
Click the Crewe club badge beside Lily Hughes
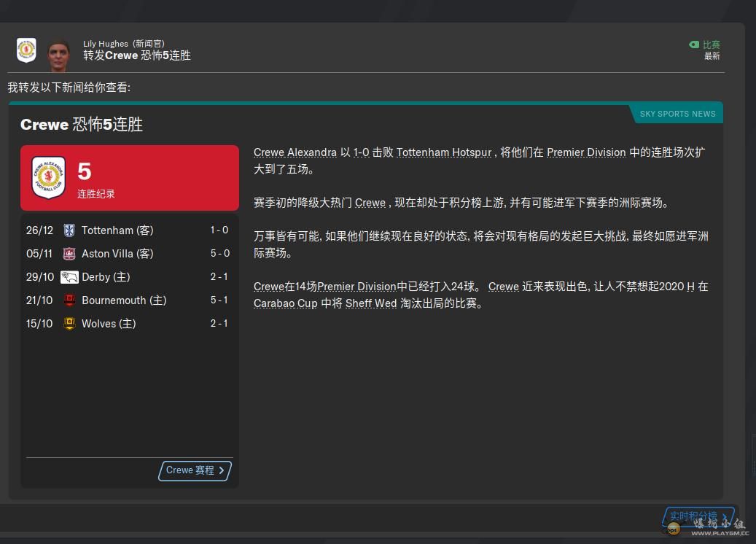pyautogui.click(x=26, y=50)
